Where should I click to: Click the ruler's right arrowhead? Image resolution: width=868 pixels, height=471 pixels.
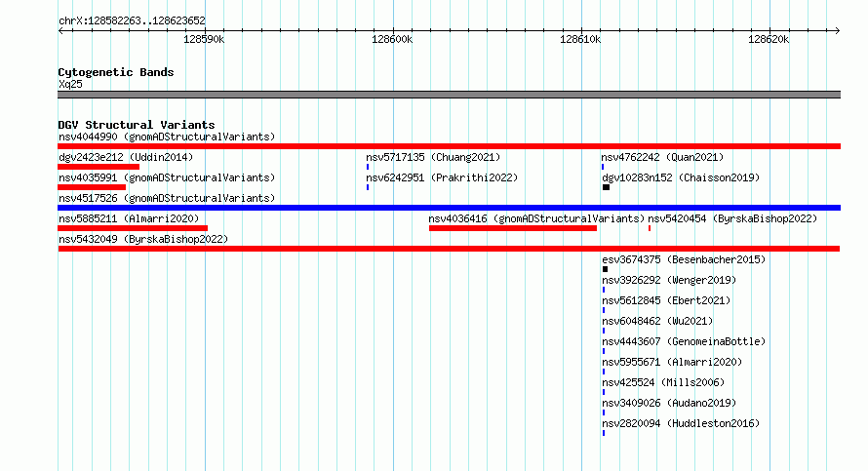click(837, 30)
